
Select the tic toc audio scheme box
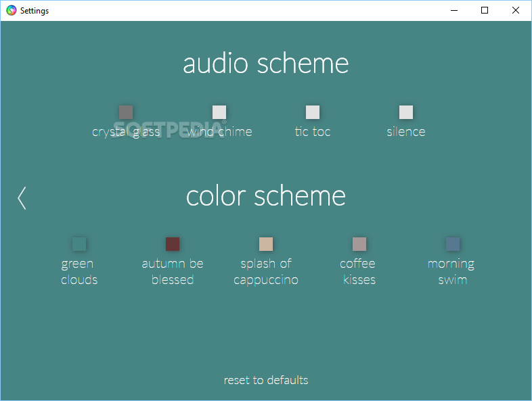[x=313, y=112]
